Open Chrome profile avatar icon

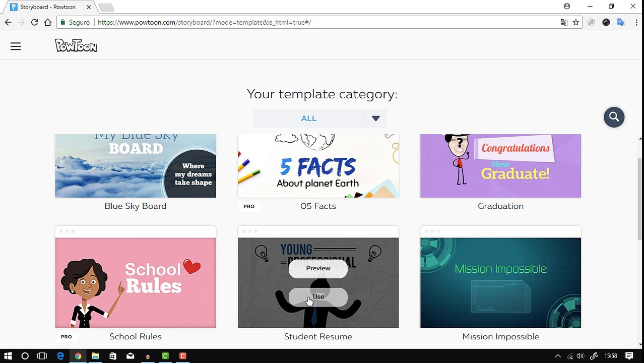pyautogui.click(x=567, y=7)
